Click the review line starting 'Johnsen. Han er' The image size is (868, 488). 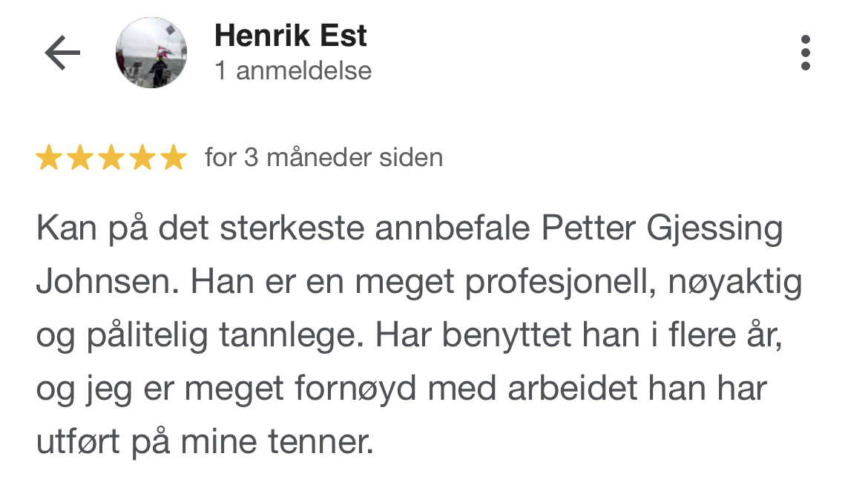419,282
